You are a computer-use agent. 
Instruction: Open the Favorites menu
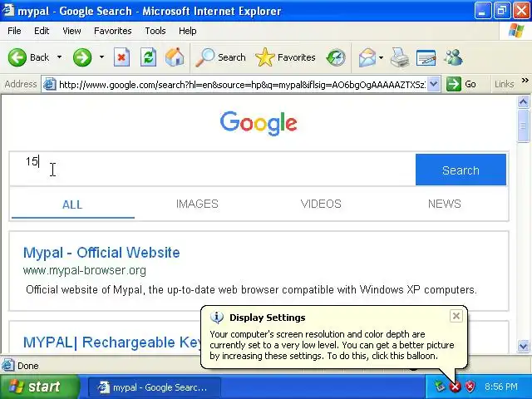pos(113,31)
